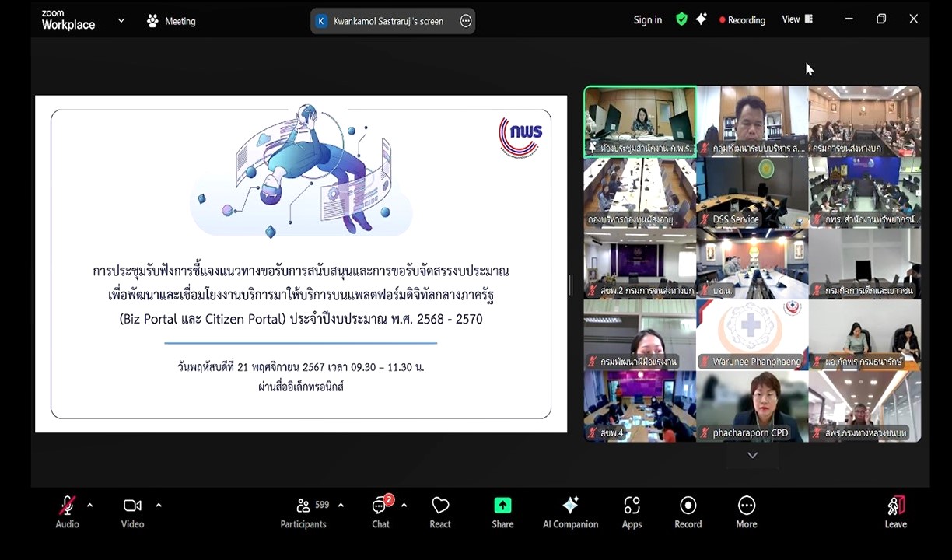Image resolution: width=952 pixels, height=560 pixels.
Task: Select the Warunee Phanphaeng participant tile
Action: click(752, 335)
